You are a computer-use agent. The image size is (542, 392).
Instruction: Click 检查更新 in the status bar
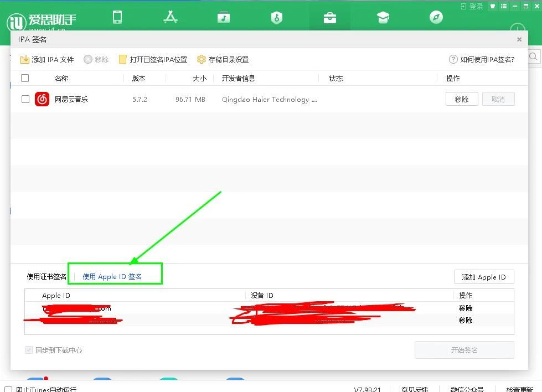point(519,390)
